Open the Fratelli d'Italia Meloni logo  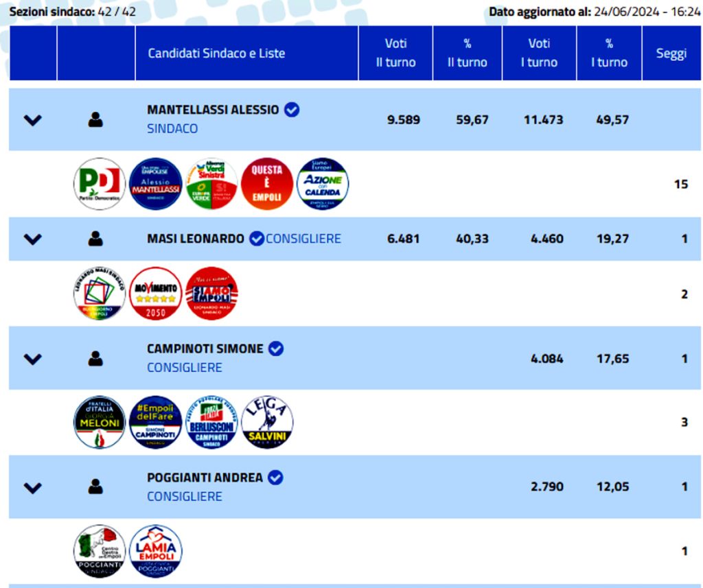(x=100, y=422)
